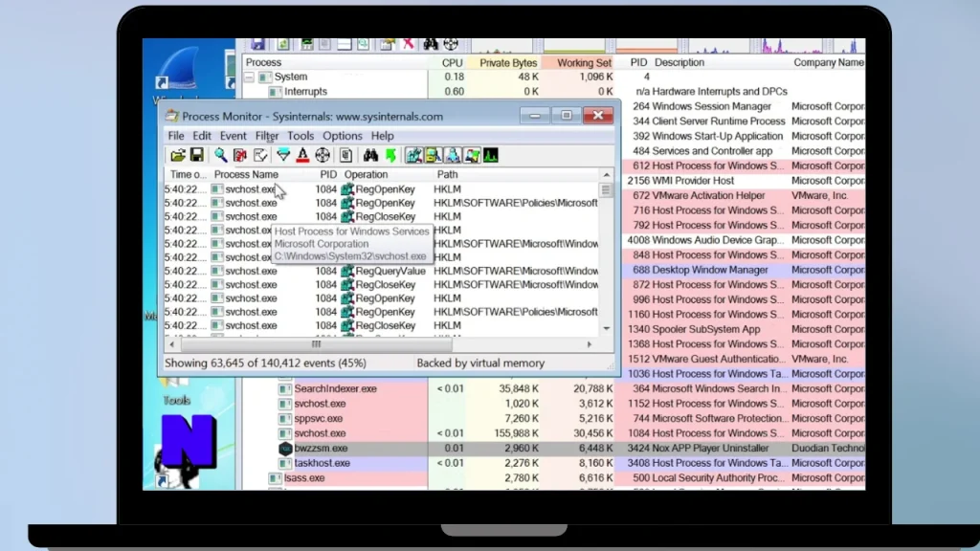Click horizontal scrollbar right arrow in Process Monitor

[x=589, y=344]
